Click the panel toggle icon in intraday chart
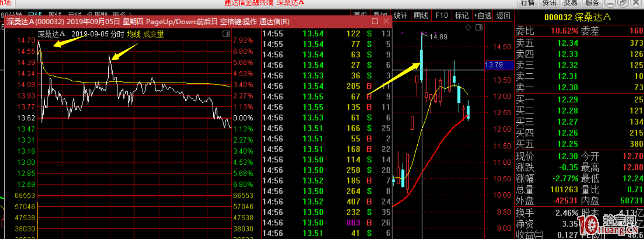 (226, 34)
